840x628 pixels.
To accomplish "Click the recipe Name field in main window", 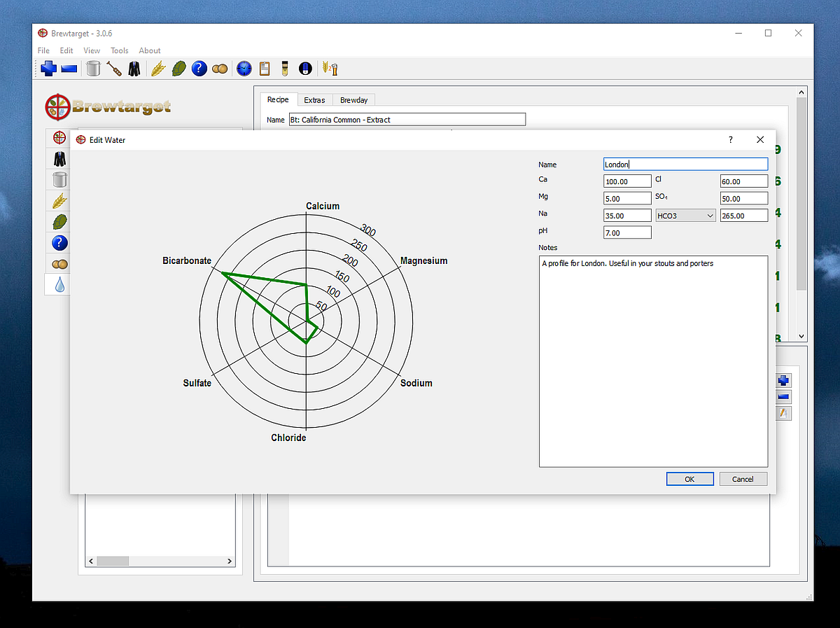I will [x=407, y=120].
